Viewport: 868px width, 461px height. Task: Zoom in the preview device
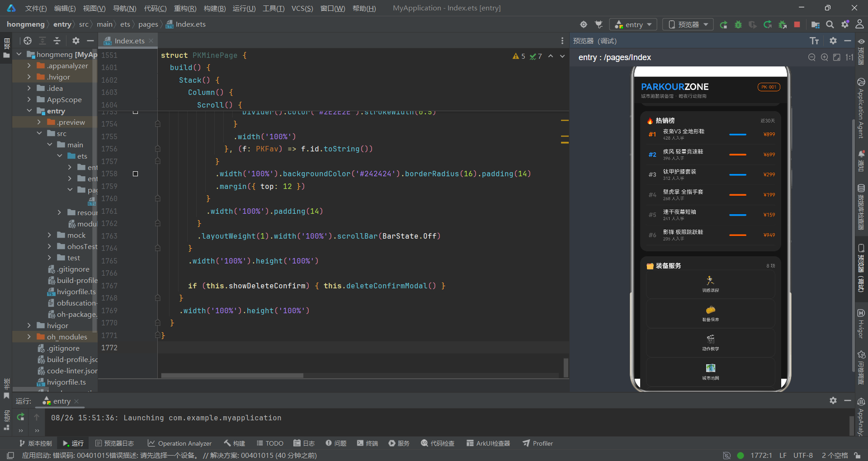pyautogui.click(x=825, y=57)
